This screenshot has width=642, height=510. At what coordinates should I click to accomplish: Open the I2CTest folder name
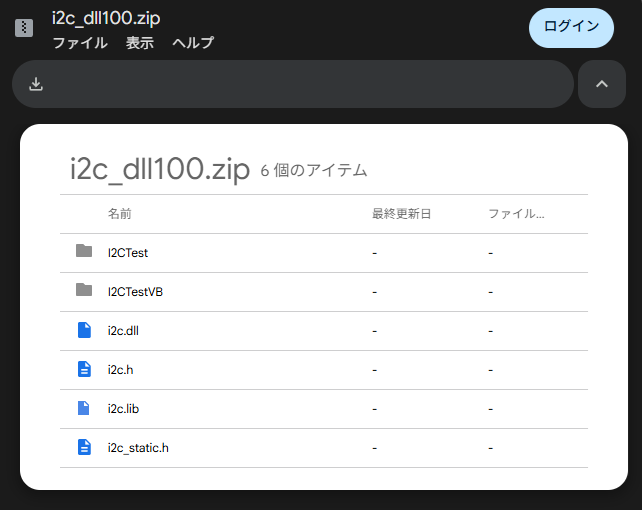click(128, 253)
